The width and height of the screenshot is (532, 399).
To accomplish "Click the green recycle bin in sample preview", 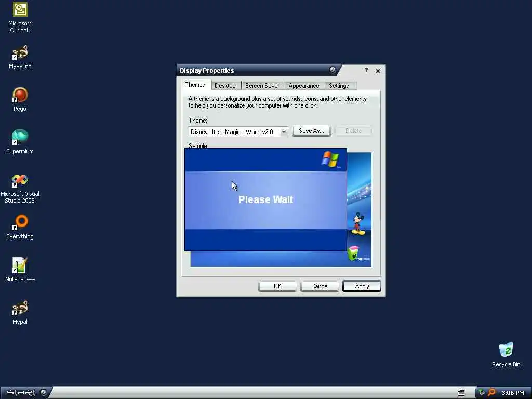I will tap(353, 253).
